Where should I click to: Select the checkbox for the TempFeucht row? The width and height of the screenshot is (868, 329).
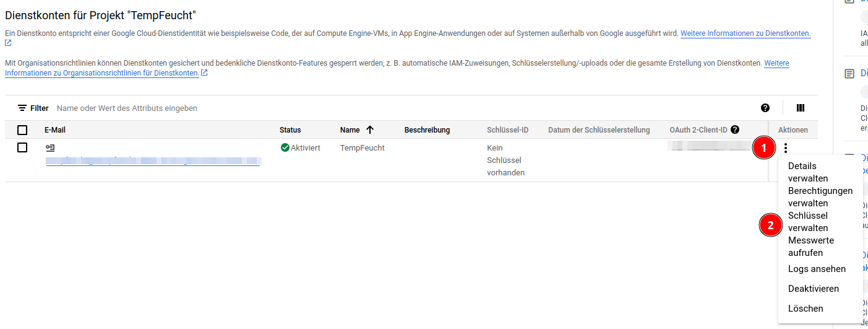[x=22, y=147]
